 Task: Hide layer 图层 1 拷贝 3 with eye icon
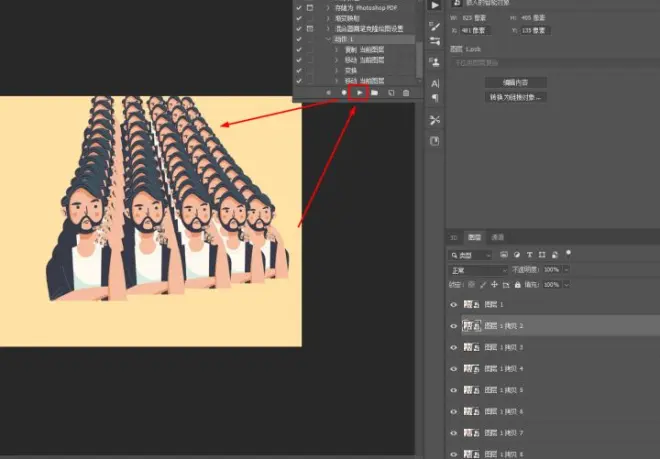tap(453, 347)
